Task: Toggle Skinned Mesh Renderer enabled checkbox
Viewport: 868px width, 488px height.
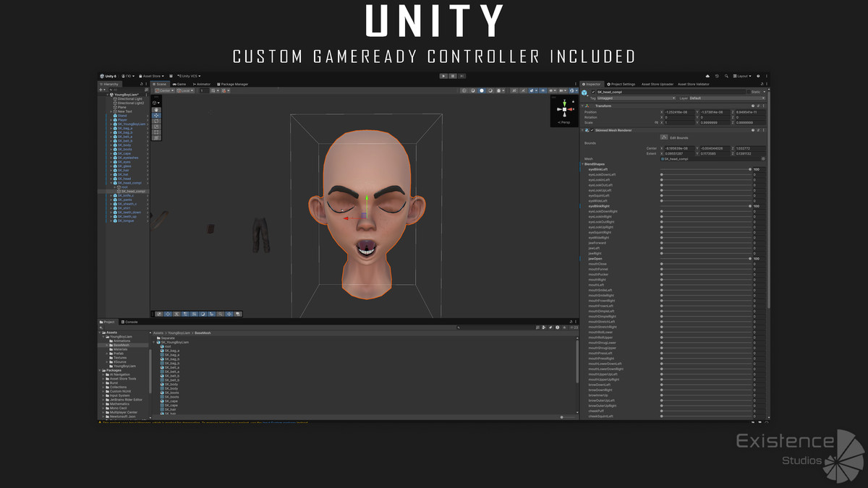Action: 592,130
